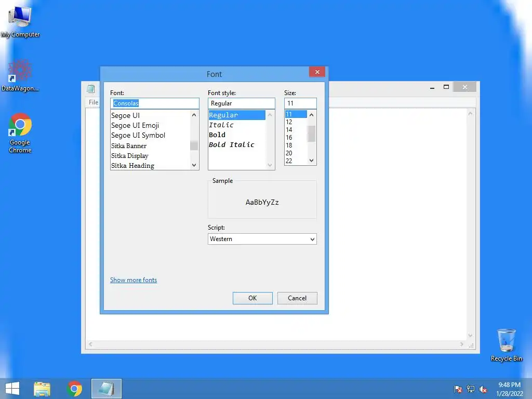Screen dimensions: 532x399
Task: Open the network tray icon
Action: point(471,389)
